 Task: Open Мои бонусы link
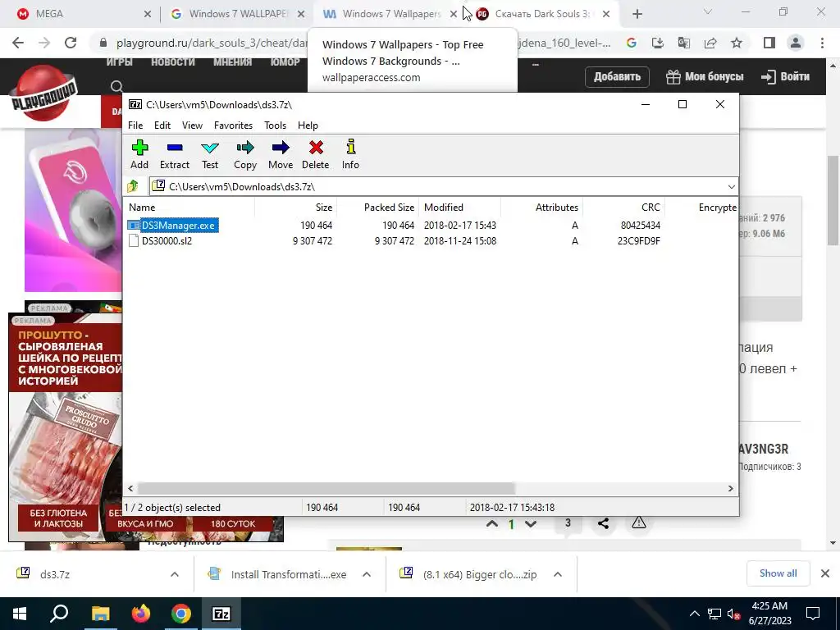(705, 76)
